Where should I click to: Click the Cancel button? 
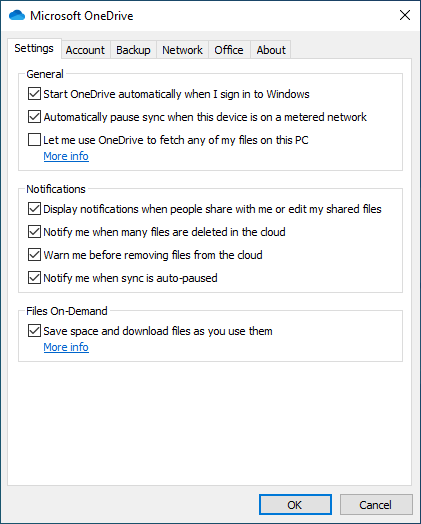376,505
